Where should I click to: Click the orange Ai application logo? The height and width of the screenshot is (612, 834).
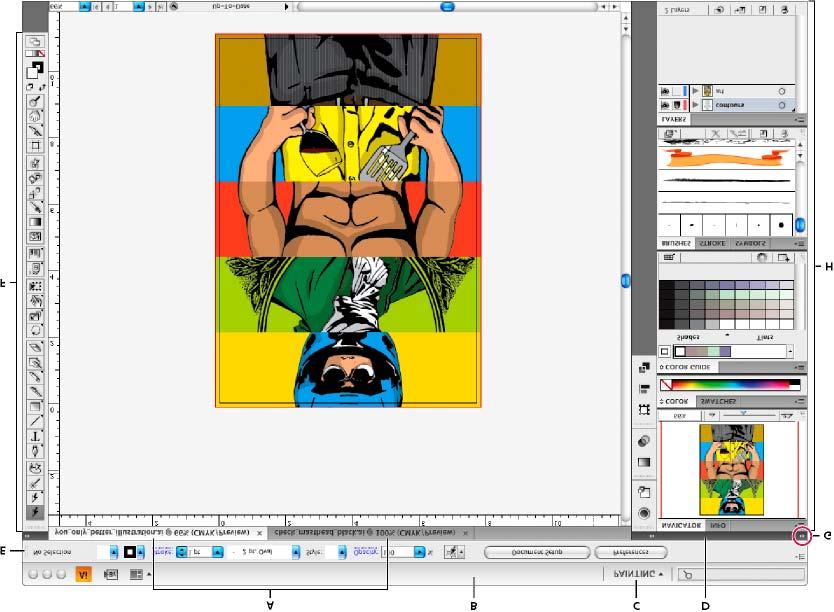84,574
